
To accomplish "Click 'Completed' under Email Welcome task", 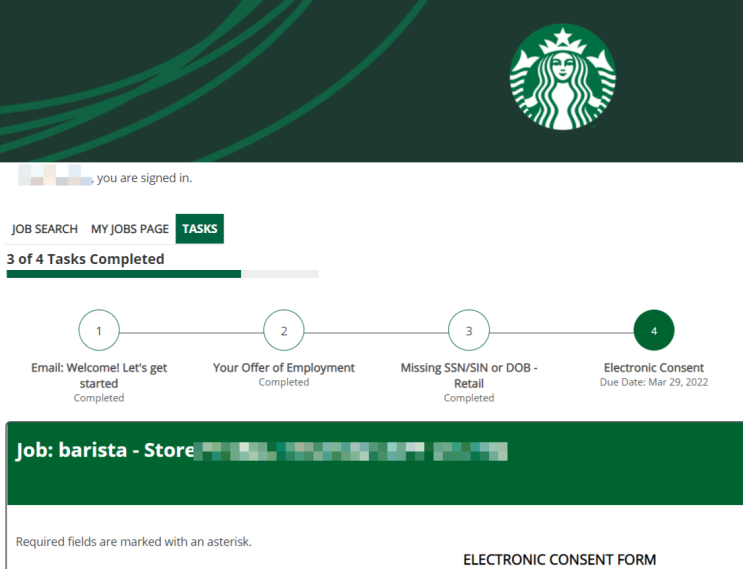I will click(x=99, y=398).
